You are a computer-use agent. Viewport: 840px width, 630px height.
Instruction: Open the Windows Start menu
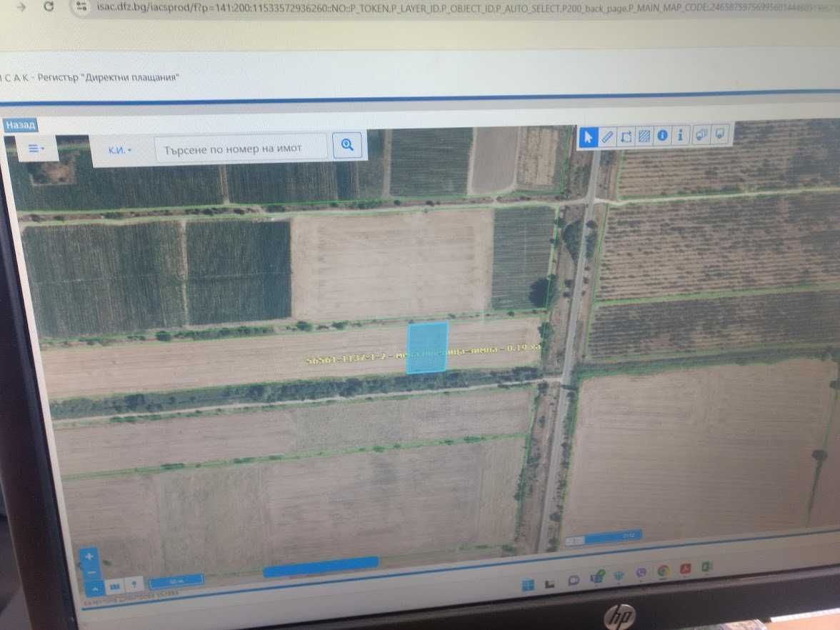coord(528,584)
